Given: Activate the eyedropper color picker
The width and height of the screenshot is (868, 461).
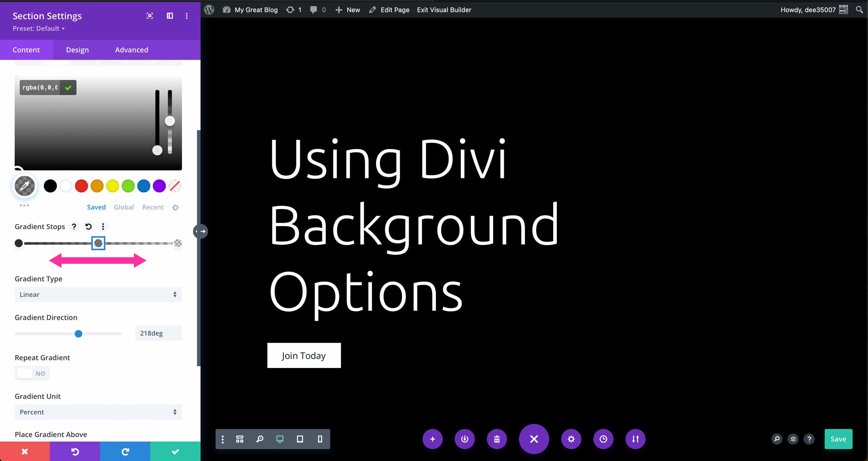Looking at the screenshot, I should [x=24, y=186].
